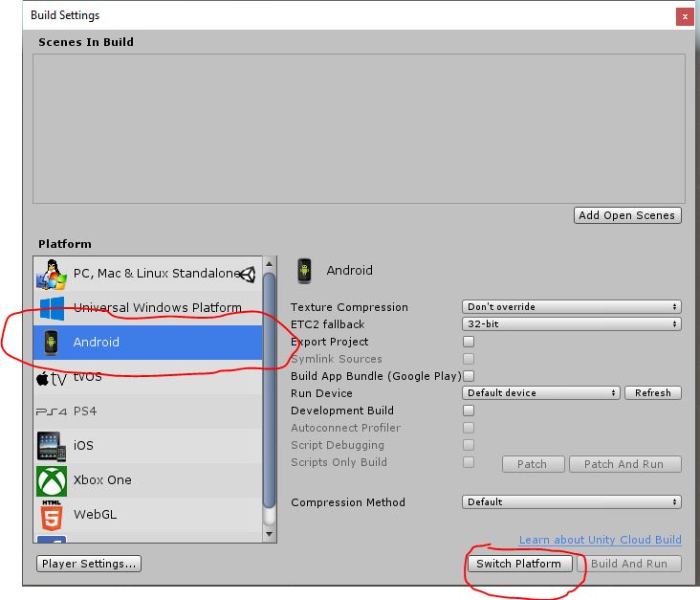Toggle the Script Debugging checkbox
Image resolution: width=700 pixels, height=600 pixels.
click(x=469, y=445)
